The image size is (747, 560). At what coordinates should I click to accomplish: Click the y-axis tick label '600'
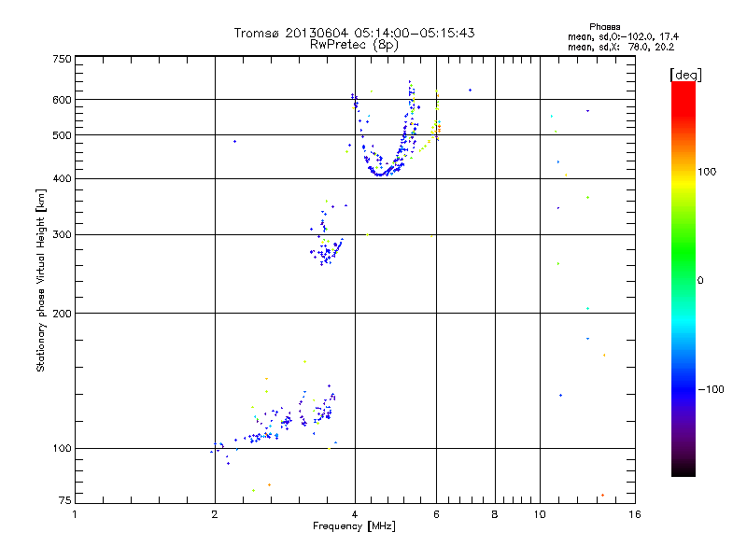point(62,100)
